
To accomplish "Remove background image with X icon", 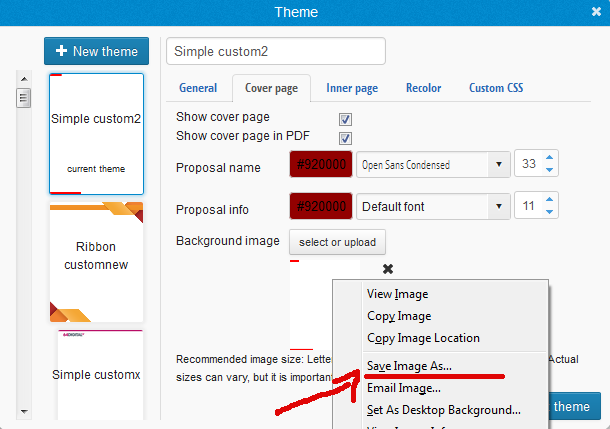I will [x=388, y=269].
